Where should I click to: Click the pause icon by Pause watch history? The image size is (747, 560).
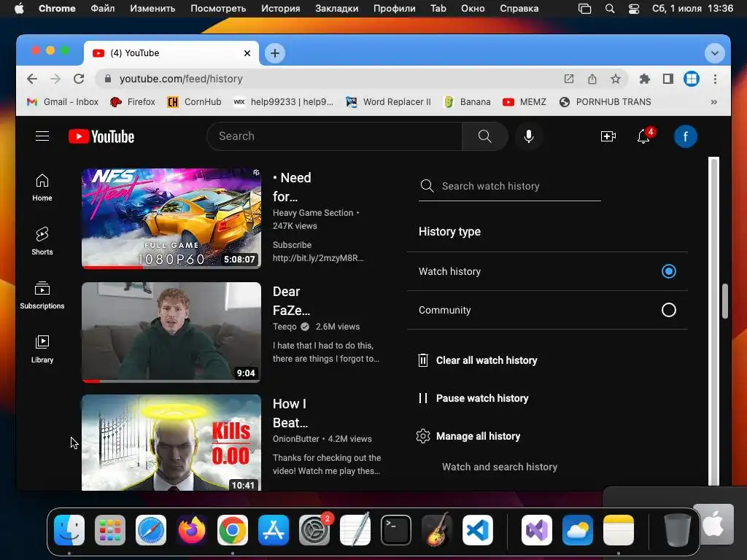[x=422, y=398]
